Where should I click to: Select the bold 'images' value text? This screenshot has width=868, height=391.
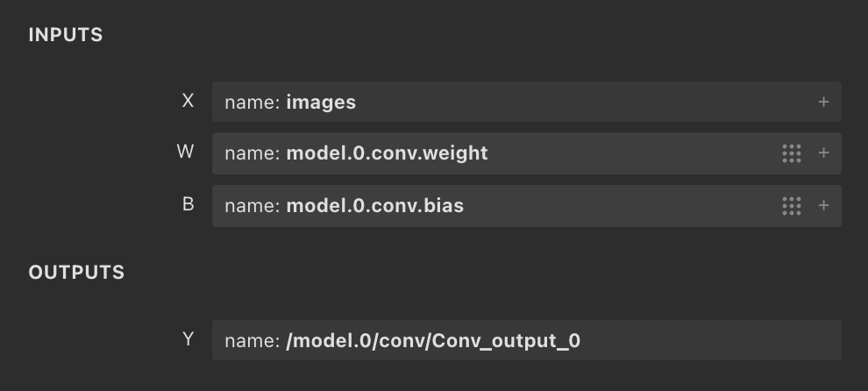click(x=321, y=103)
